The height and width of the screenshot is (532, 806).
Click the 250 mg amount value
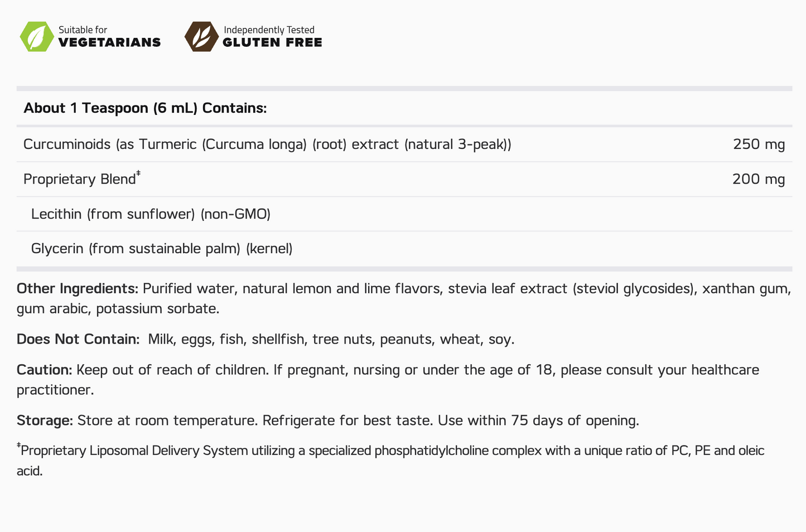click(759, 144)
